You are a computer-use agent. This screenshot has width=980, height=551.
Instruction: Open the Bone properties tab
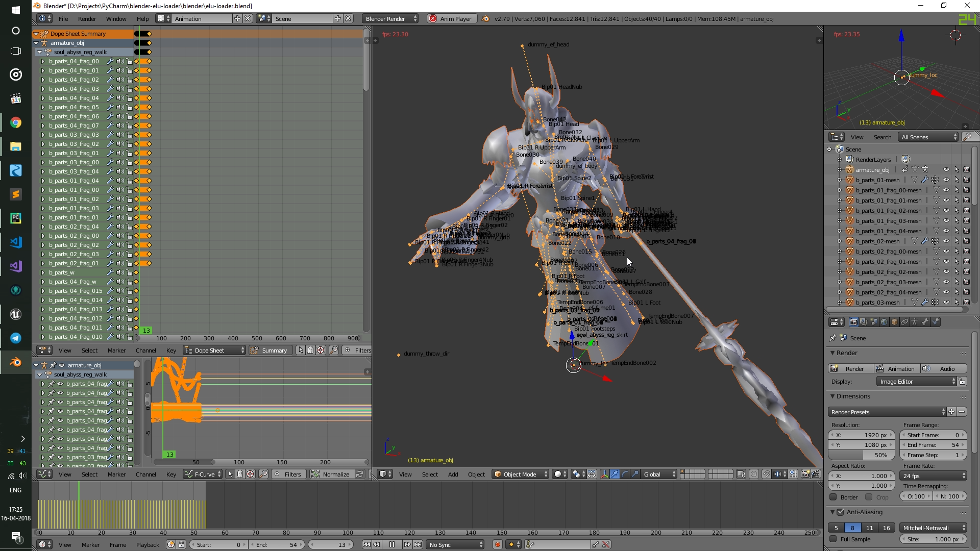925,322
